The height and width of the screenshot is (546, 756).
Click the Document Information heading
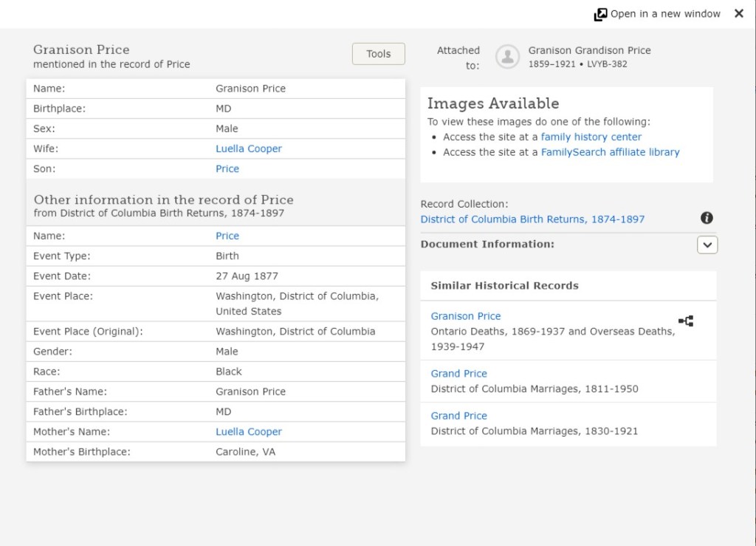(x=487, y=244)
